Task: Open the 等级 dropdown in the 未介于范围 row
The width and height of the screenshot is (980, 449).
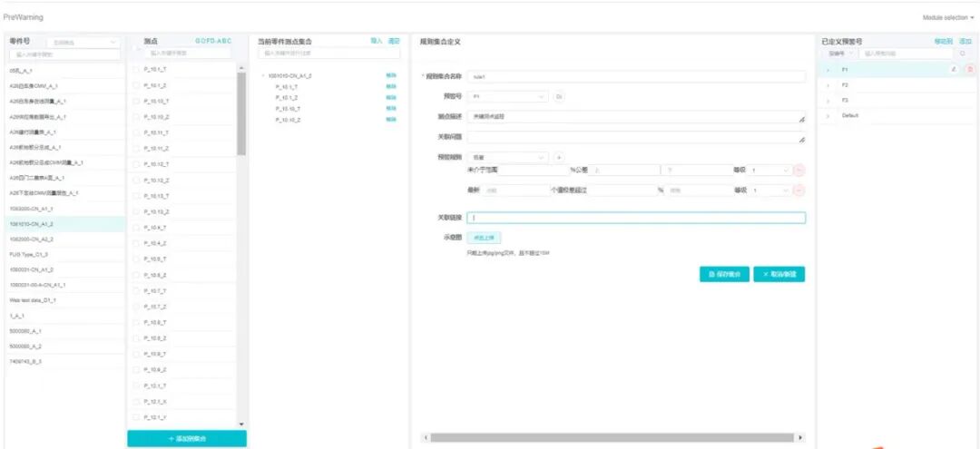Action: (770, 170)
